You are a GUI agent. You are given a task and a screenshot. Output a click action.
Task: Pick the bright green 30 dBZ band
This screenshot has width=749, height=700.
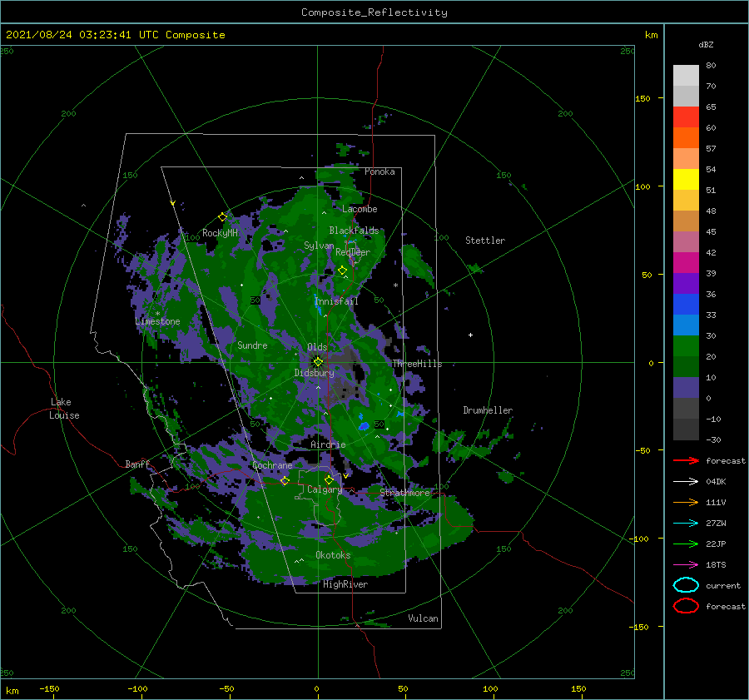click(686, 345)
